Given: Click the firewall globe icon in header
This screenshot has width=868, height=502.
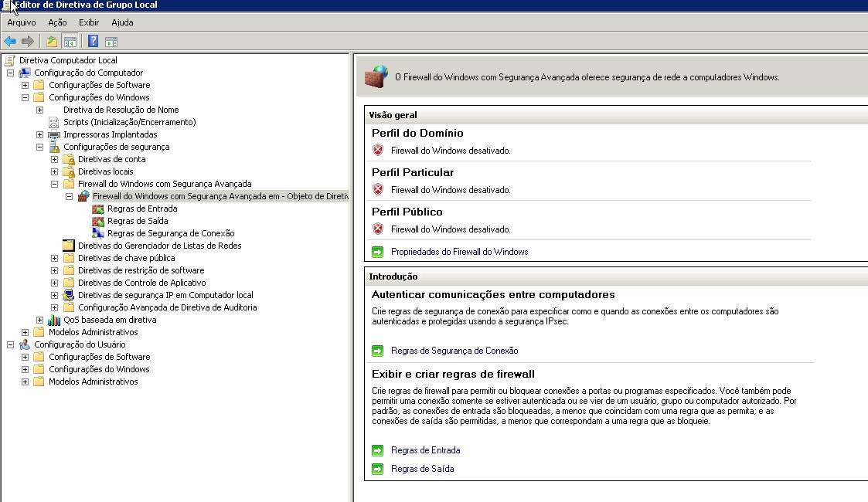Looking at the screenshot, I should click(x=376, y=77).
